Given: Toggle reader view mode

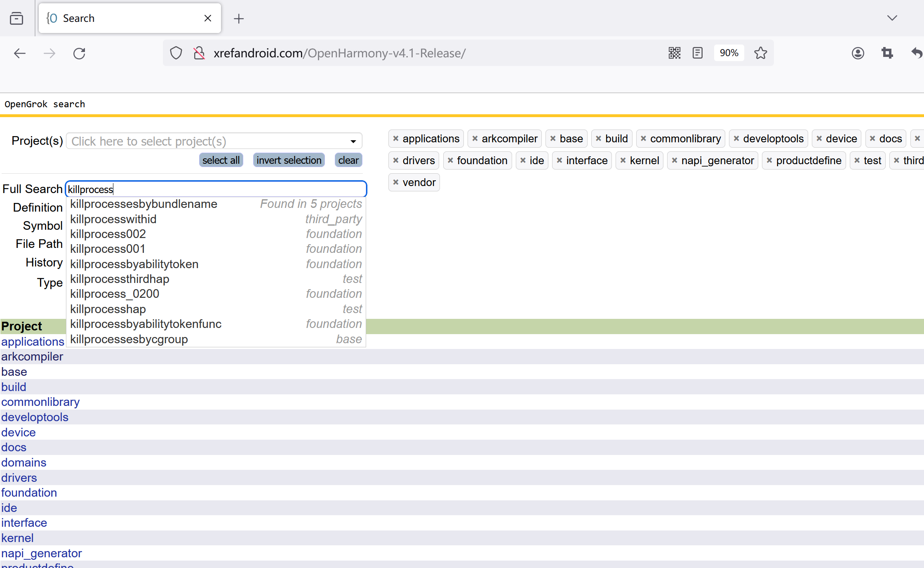Looking at the screenshot, I should (x=698, y=53).
